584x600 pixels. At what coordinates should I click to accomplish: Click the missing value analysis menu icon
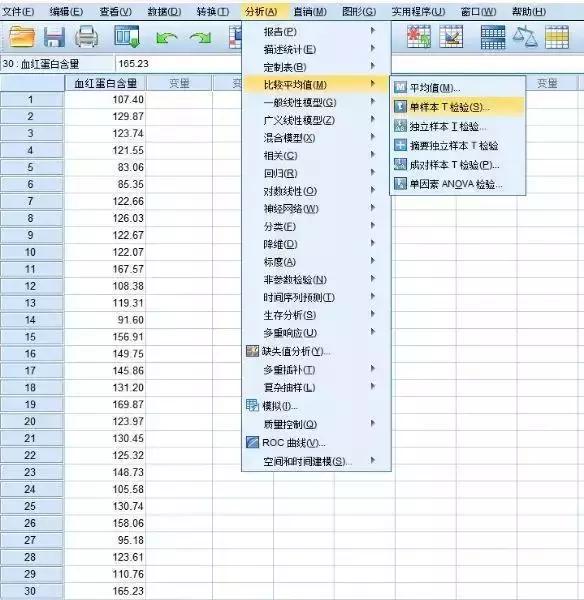252,351
